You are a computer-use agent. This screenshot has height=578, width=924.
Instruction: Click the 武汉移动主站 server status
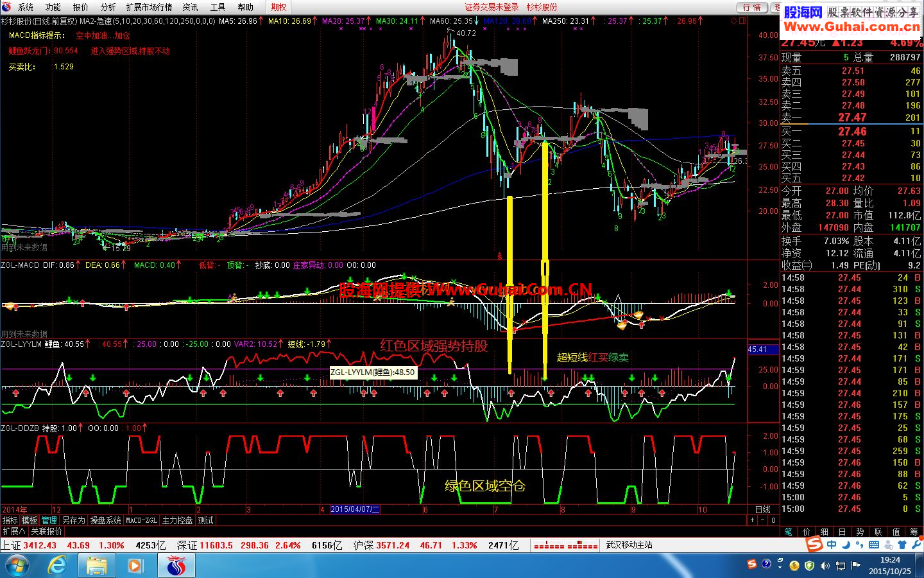[x=629, y=545]
